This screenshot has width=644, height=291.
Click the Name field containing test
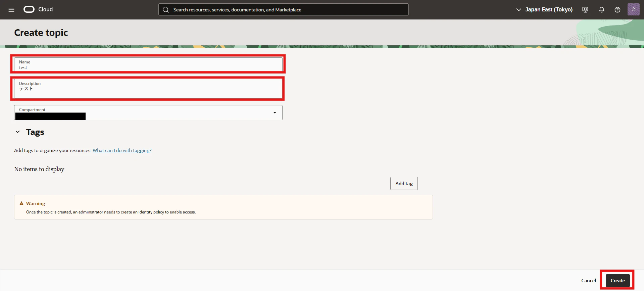point(148,64)
